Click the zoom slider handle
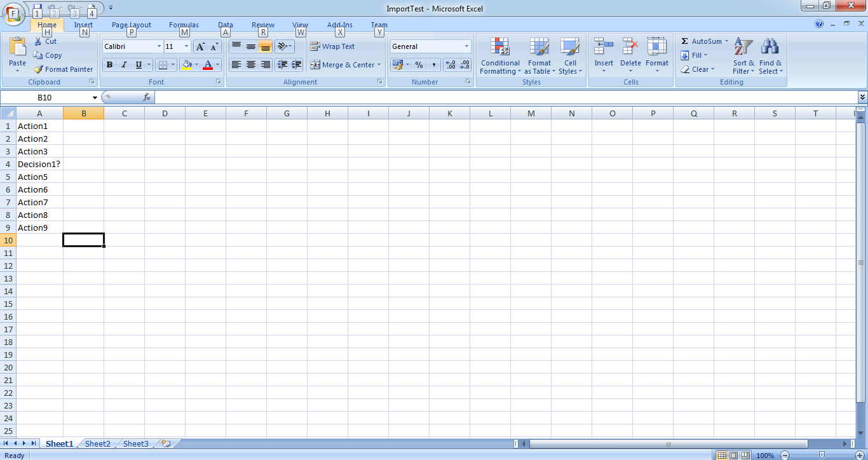This screenshot has width=868, height=460. pos(822,456)
